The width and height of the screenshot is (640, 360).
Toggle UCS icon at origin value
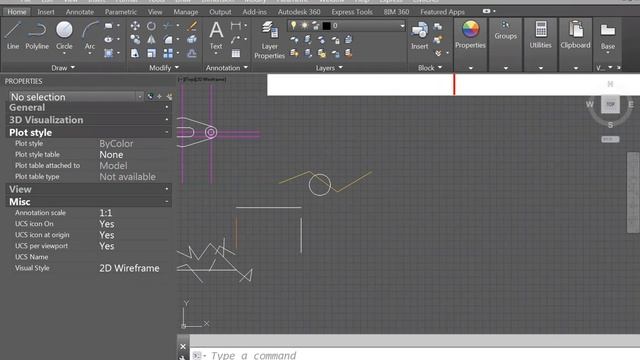click(107, 235)
